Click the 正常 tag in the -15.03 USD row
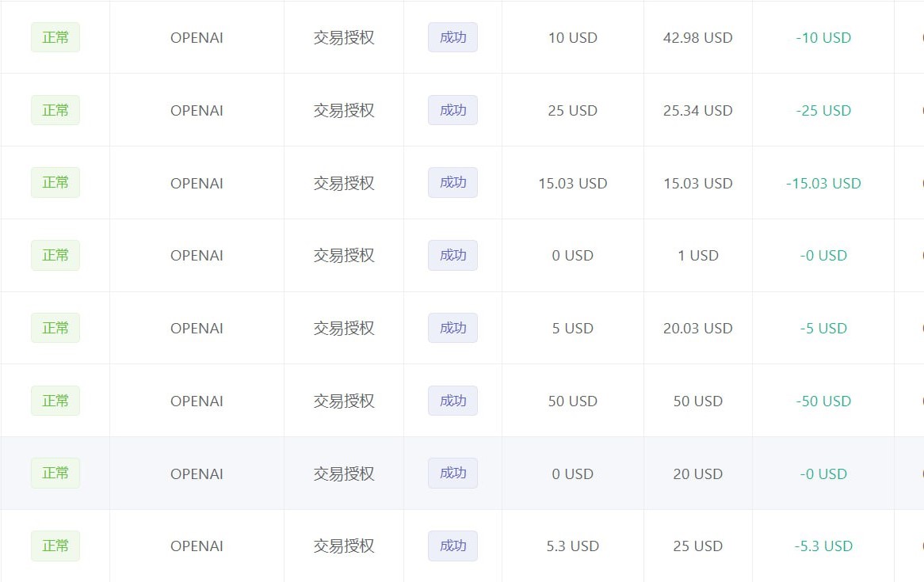The width and height of the screenshot is (924, 582). click(55, 183)
